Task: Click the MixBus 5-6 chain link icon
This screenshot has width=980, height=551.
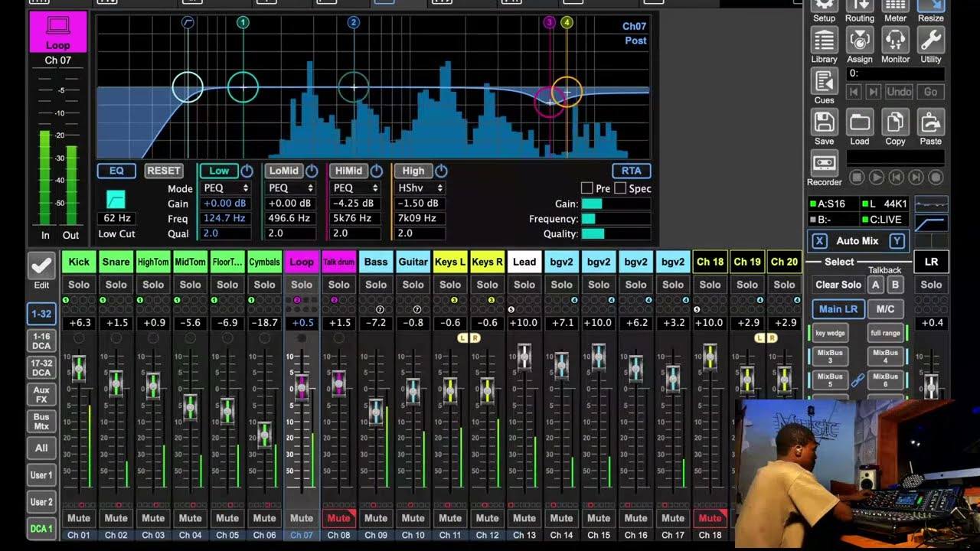Action: 857,379
